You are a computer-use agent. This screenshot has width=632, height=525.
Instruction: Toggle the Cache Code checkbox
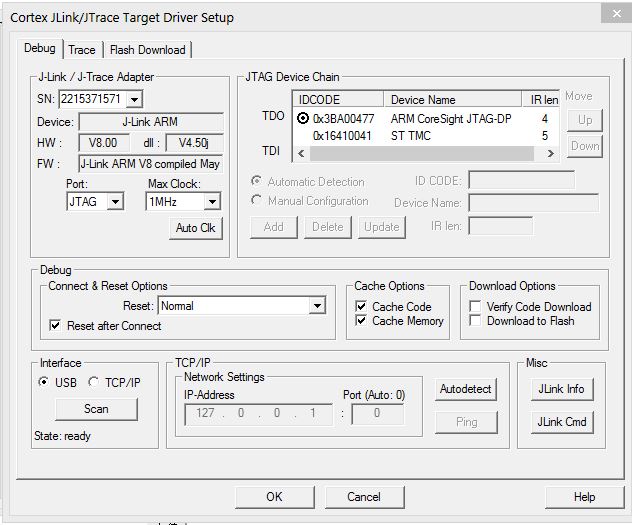[361, 306]
